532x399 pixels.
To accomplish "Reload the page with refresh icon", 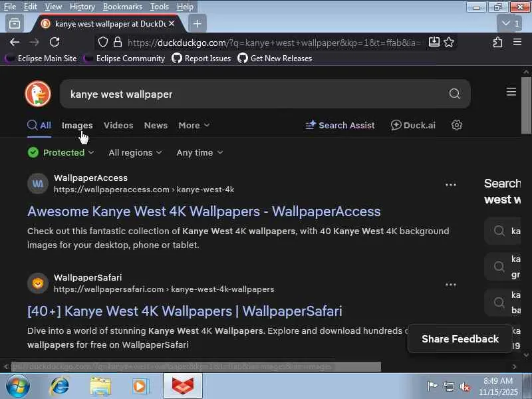I will click(55, 42).
